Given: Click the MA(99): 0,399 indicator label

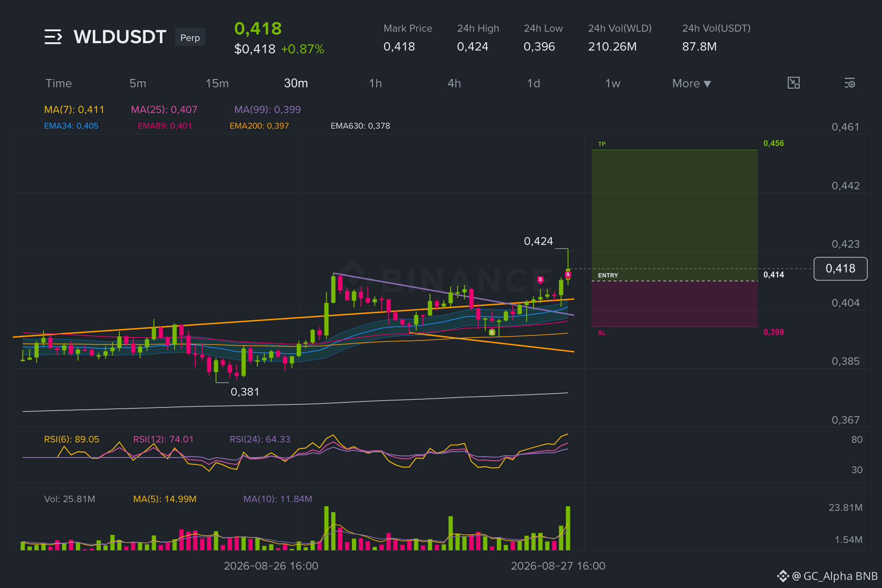Looking at the screenshot, I should pyautogui.click(x=267, y=109).
